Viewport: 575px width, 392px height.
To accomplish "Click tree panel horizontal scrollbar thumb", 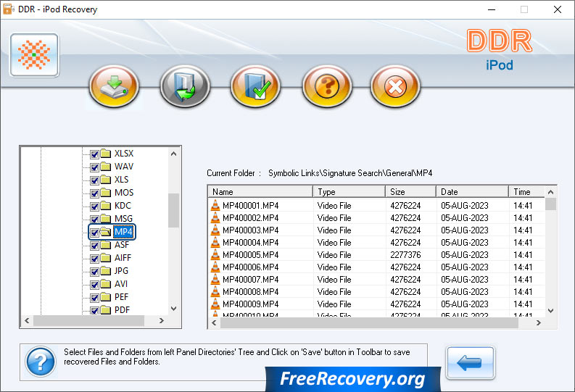I will click(88, 320).
